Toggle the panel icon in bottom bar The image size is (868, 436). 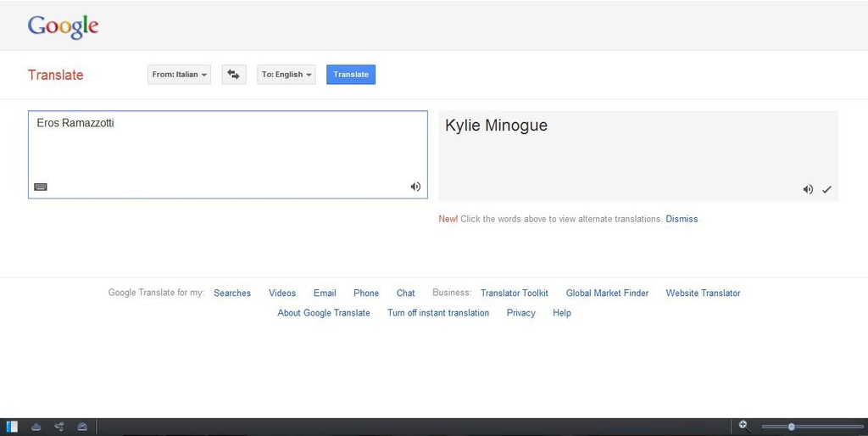pos(12,427)
